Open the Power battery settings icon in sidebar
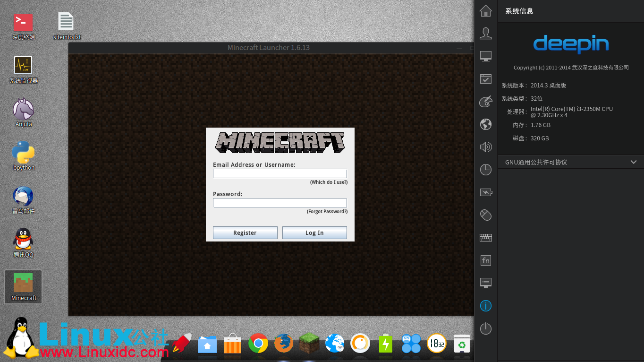Viewport: 644px width, 362px height. coord(486,192)
